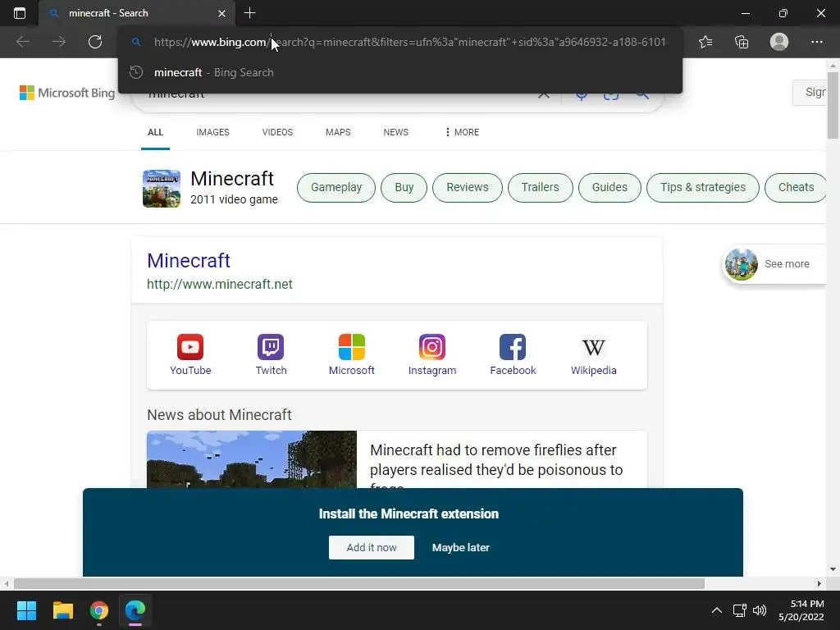This screenshot has height=630, width=840.
Task: Open the volume speaker tray icon
Action: (x=760, y=610)
